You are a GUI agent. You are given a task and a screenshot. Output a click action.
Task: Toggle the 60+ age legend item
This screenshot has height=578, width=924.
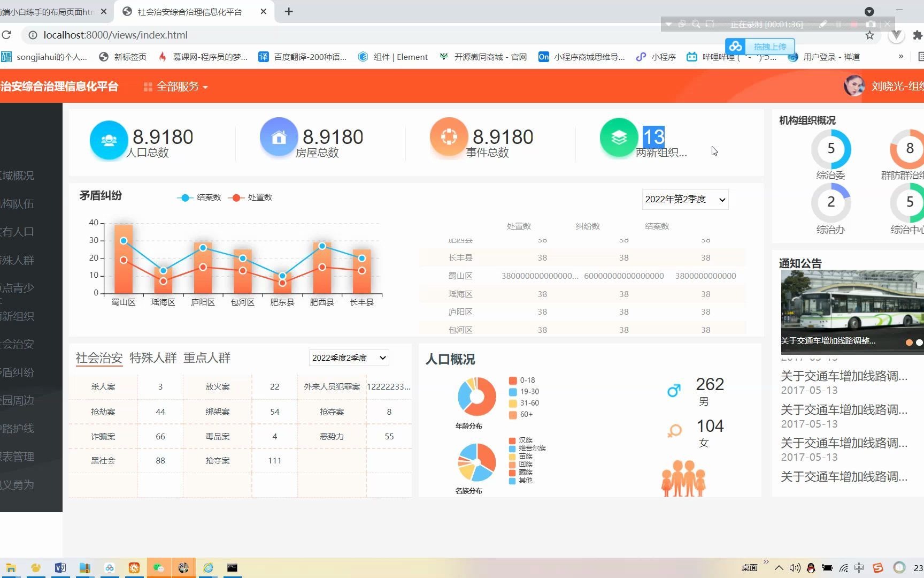pyautogui.click(x=521, y=414)
